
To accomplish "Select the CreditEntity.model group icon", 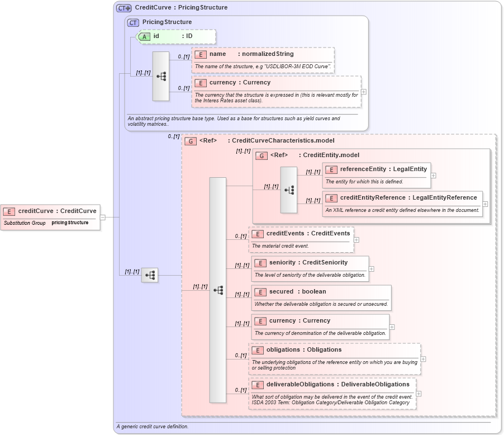I will (x=261, y=155).
